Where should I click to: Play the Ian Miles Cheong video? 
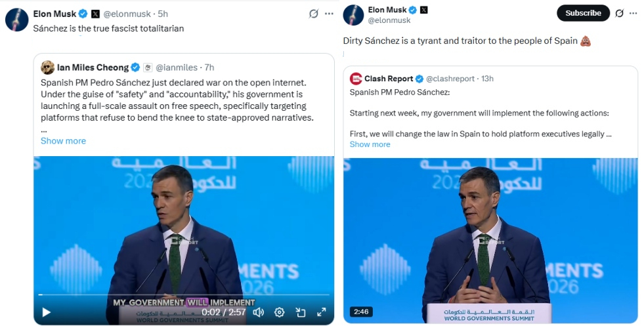click(46, 312)
